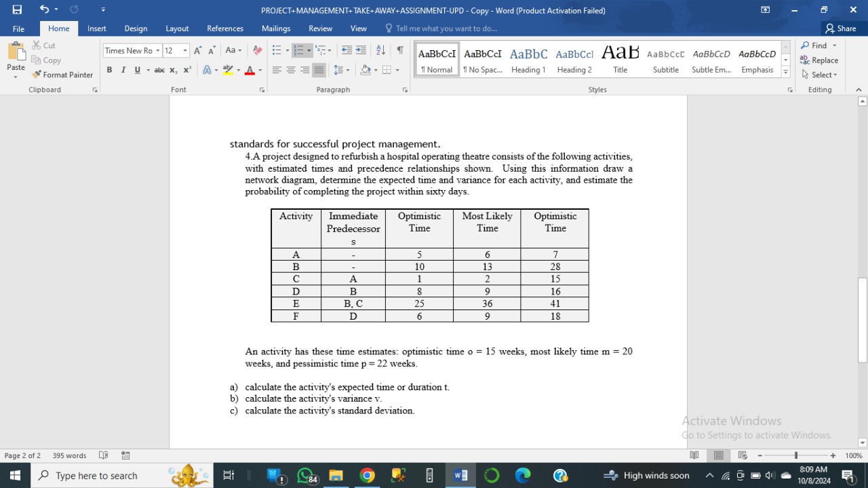Open the Sort dialog
The width and height of the screenshot is (868, 488).
click(380, 50)
